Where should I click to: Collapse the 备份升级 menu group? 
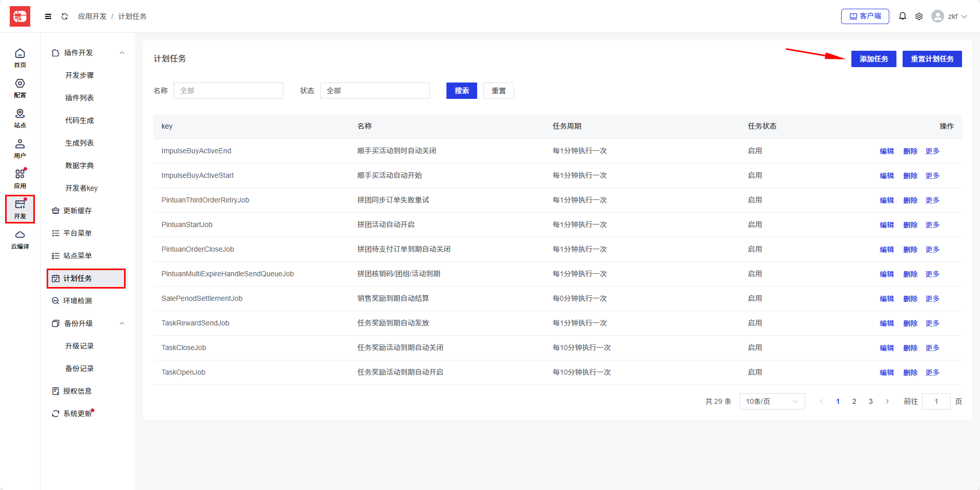(122, 323)
